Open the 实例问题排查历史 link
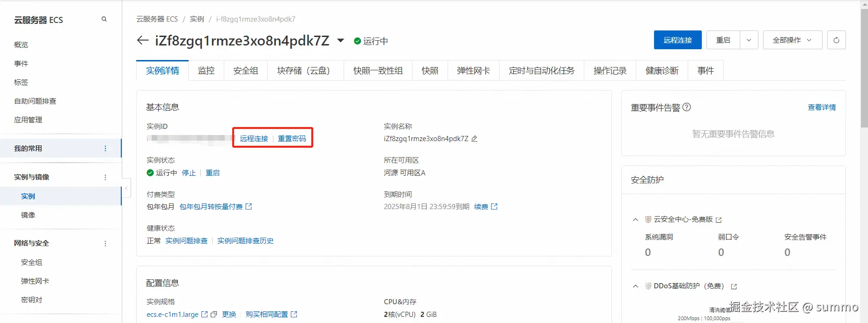 click(245, 240)
